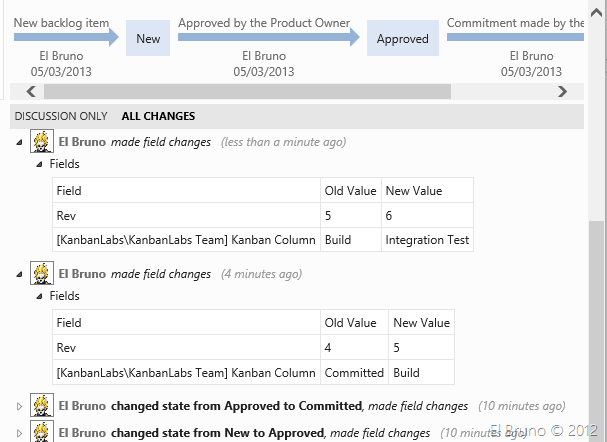Click avatar beside Approved to Committed change
This screenshot has height=442, width=607.
(x=41, y=406)
